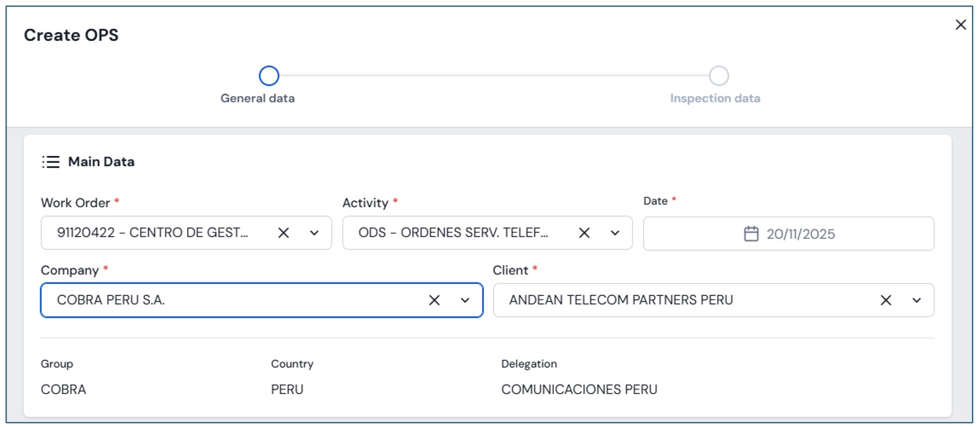Image resolution: width=980 pixels, height=427 pixels.
Task: Click the Inspection data step circle
Action: coord(718,76)
